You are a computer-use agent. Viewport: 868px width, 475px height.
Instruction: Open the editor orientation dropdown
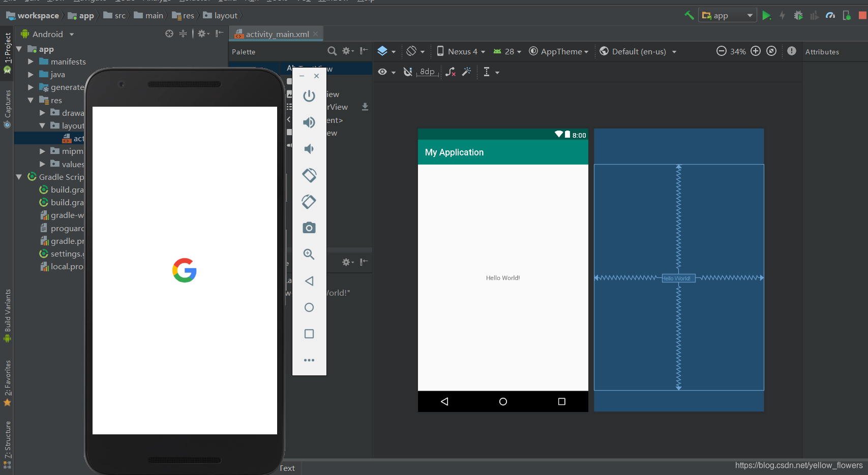coord(415,51)
